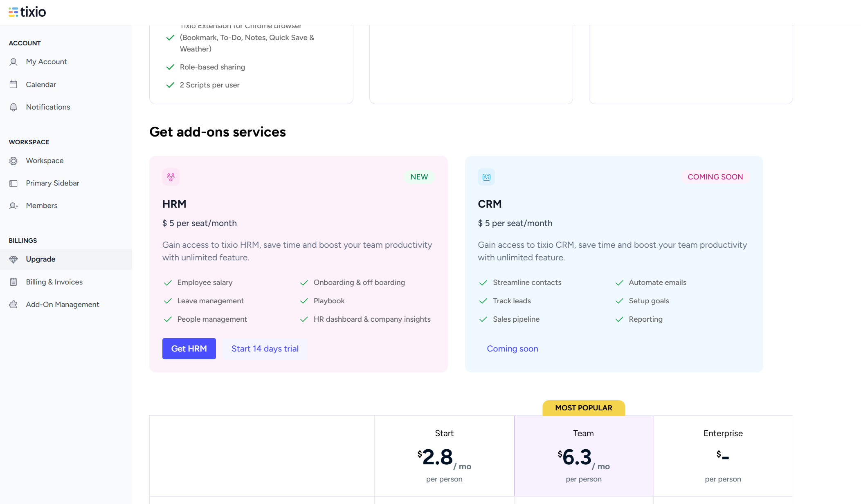Open the Members page

(x=66, y=206)
